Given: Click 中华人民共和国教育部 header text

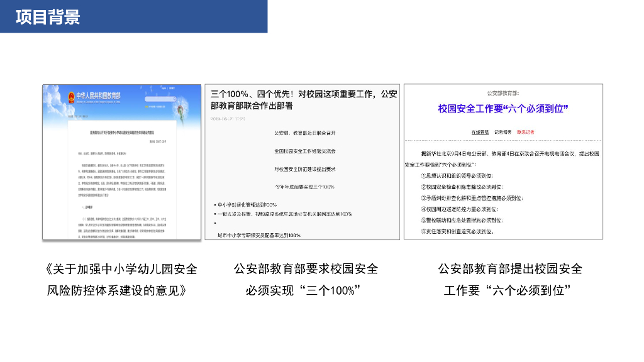Looking at the screenshot, I should click(x=98, y=96).
